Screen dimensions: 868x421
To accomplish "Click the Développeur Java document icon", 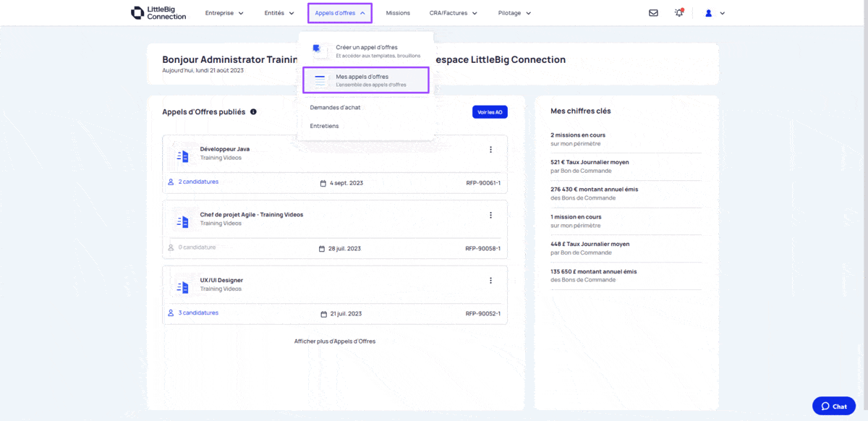I will click(182, 156).
